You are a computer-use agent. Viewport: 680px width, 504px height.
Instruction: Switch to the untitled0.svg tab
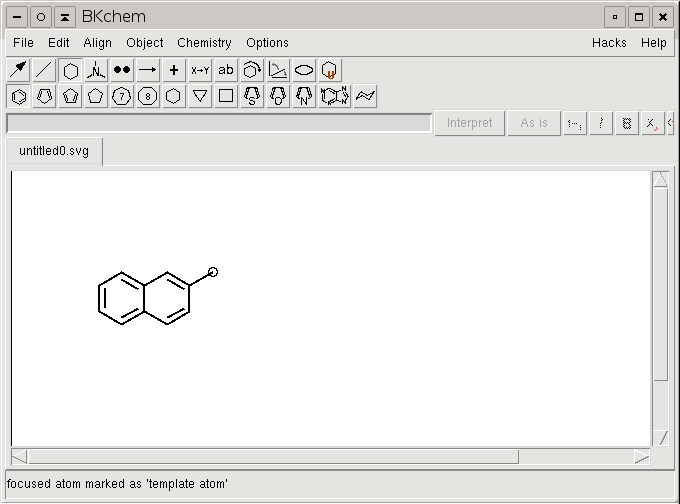[x=54, y=152]
